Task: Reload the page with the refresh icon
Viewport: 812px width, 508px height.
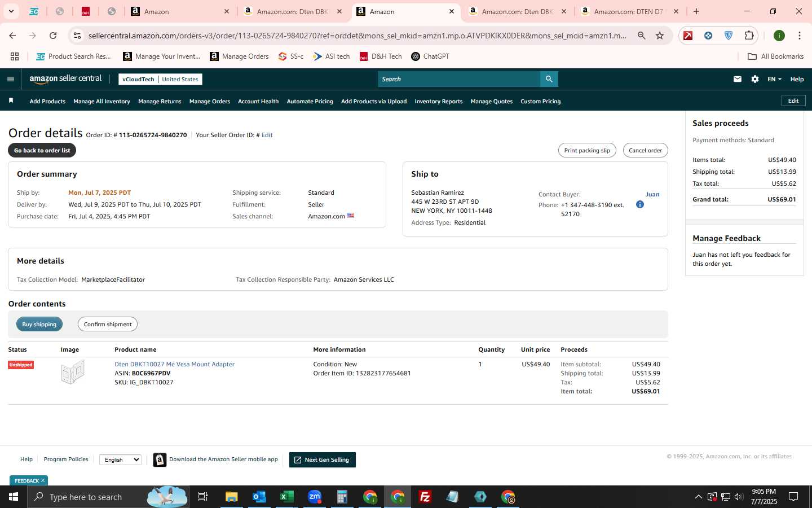Action: pos(53,36)
